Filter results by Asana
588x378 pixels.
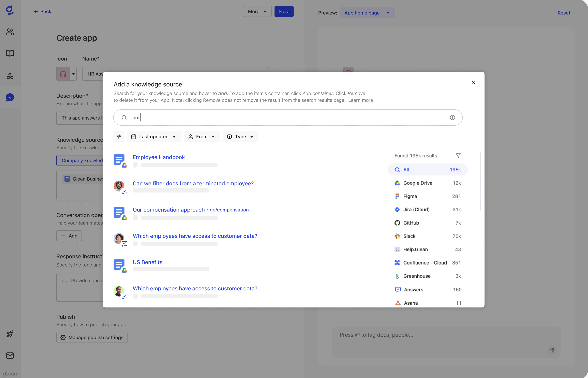[x=427, y=303]
